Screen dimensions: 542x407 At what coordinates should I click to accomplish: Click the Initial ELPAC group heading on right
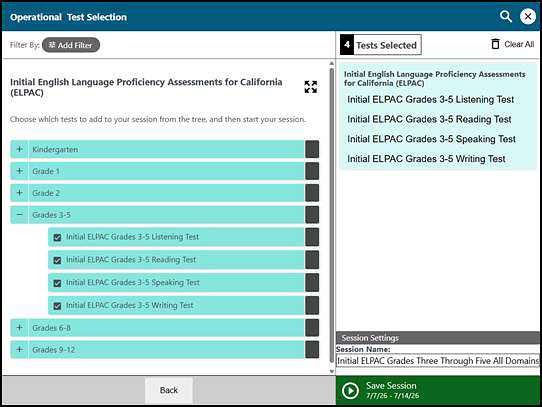pyautogui.click(x=434, y=78)
